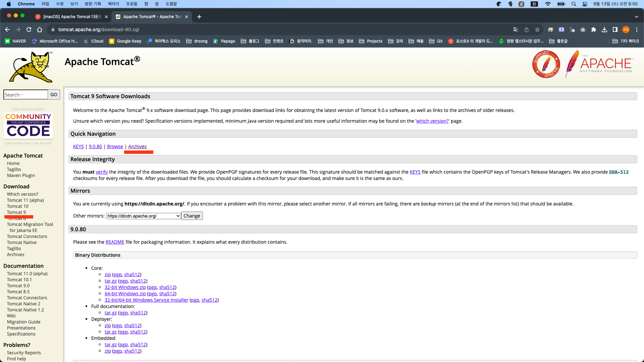Open the Migration Guide documentation link

click(24, 322)
